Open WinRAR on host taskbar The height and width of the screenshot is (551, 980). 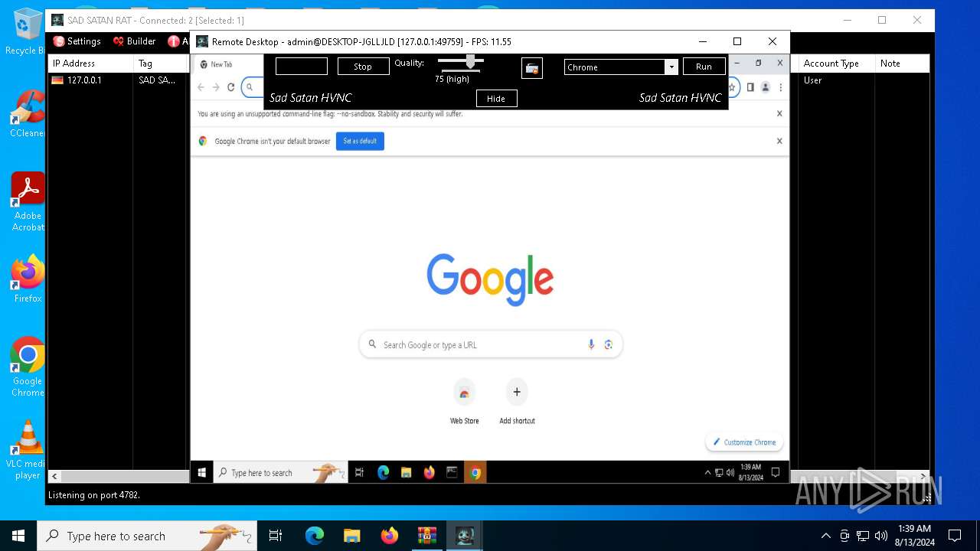point(426,536)
